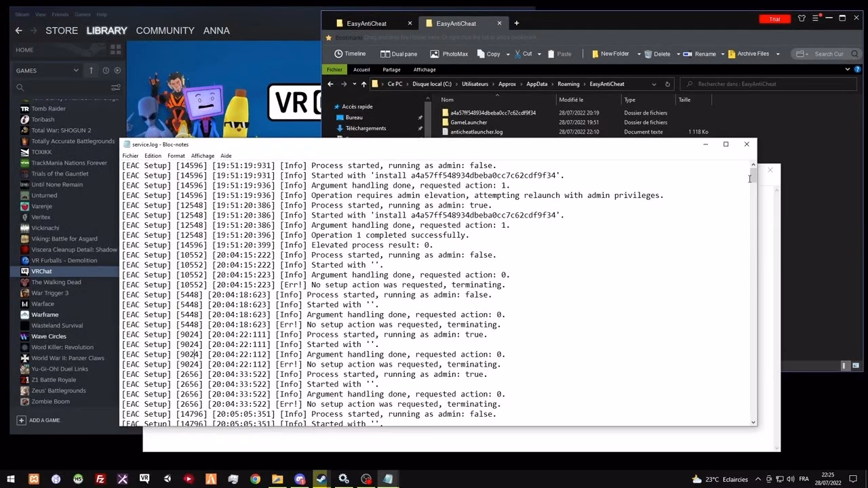Image resolution: width=868 pixels, height=488 pixels.
Task: Open the notification center icon
Action: coord(854,479)
